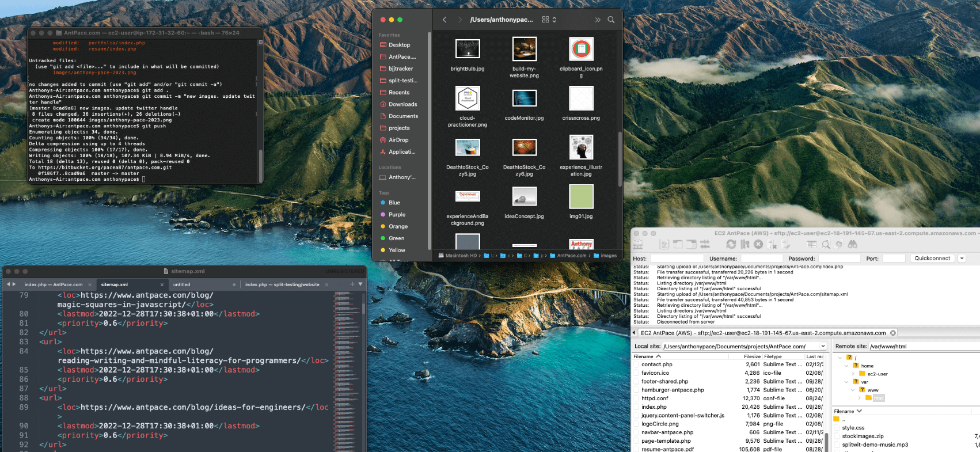This screenshot has width=980, height=452.
Task: Click new tab plus icon in Sublime
Action: click(352, 284)
